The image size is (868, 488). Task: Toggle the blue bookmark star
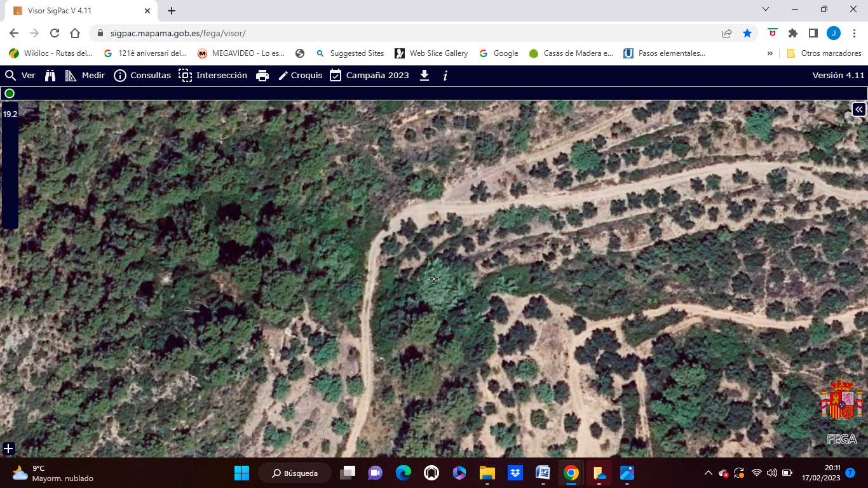747,33
